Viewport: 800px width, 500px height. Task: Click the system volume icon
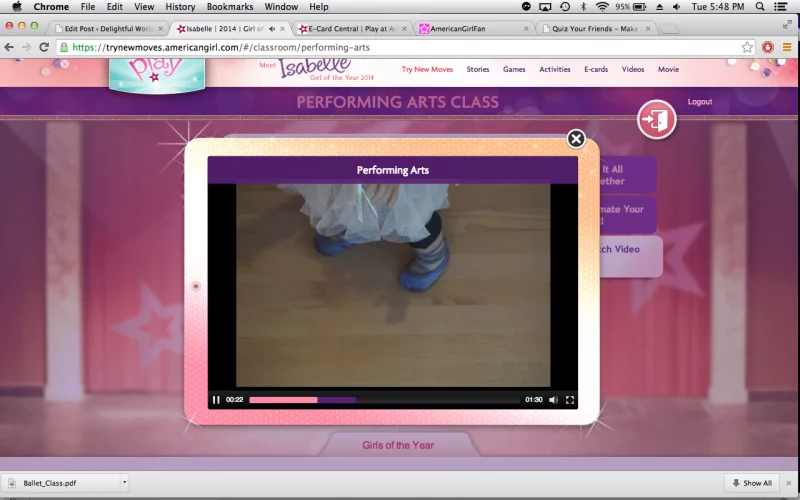coord(677,7)
